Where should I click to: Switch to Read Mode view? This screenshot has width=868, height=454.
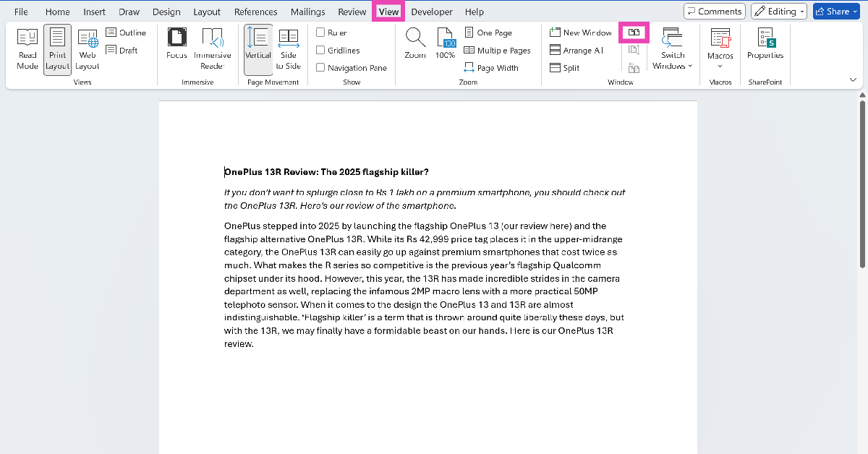click(27, 50)
